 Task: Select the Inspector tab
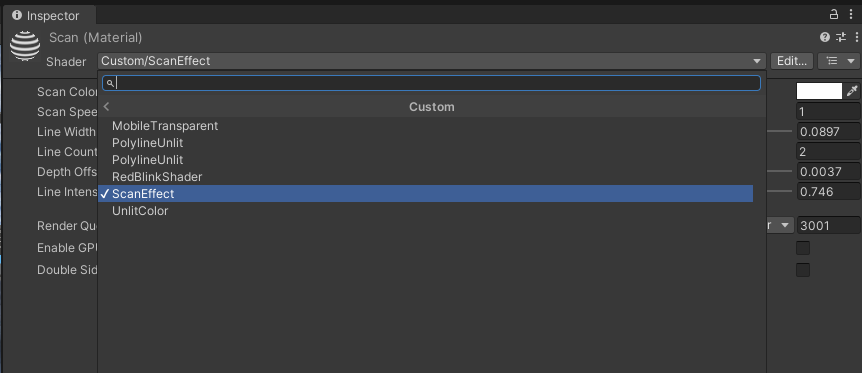pos(47,15)
